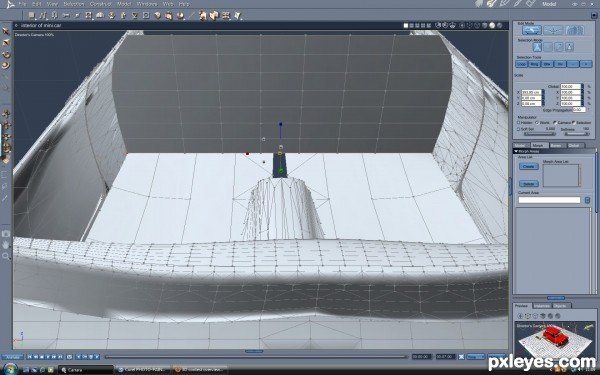Click the Current Area text field
This screenshot has height=375, width=600.
(x=549, y=200)
